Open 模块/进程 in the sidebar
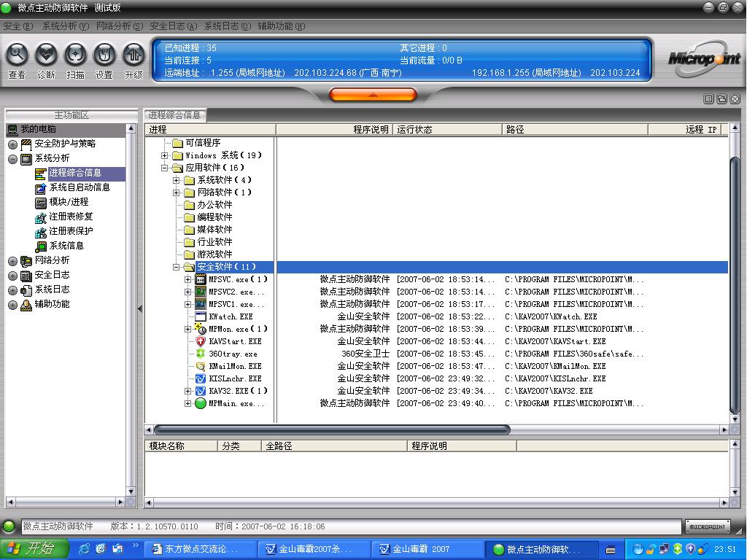This screenshot has width=747, height=560. [x=69, y=202]
